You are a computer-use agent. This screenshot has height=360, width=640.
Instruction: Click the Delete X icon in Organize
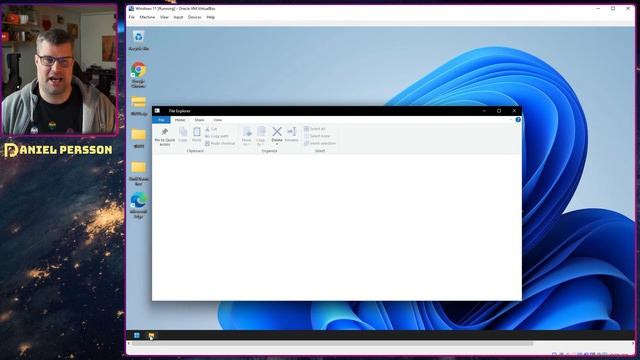click(277, 131)
